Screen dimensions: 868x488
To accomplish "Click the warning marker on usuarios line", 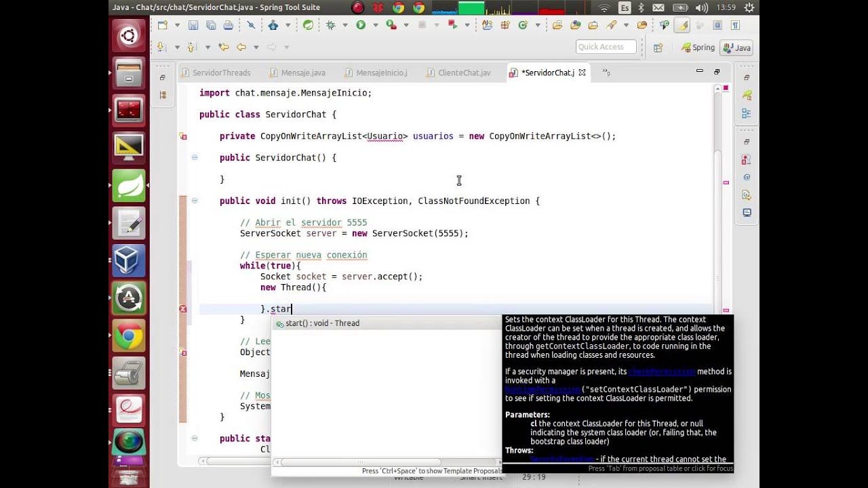I will [182, 136].
